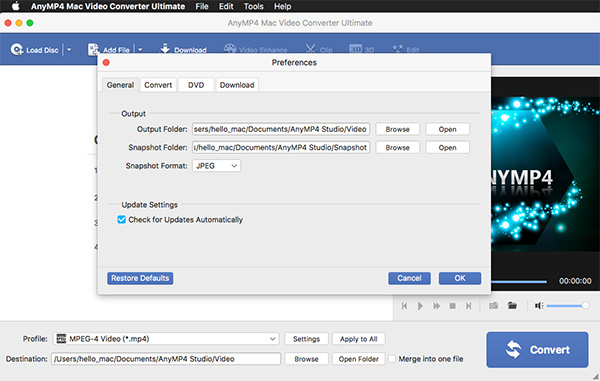Browse for the Destination folder

(306, 359)
